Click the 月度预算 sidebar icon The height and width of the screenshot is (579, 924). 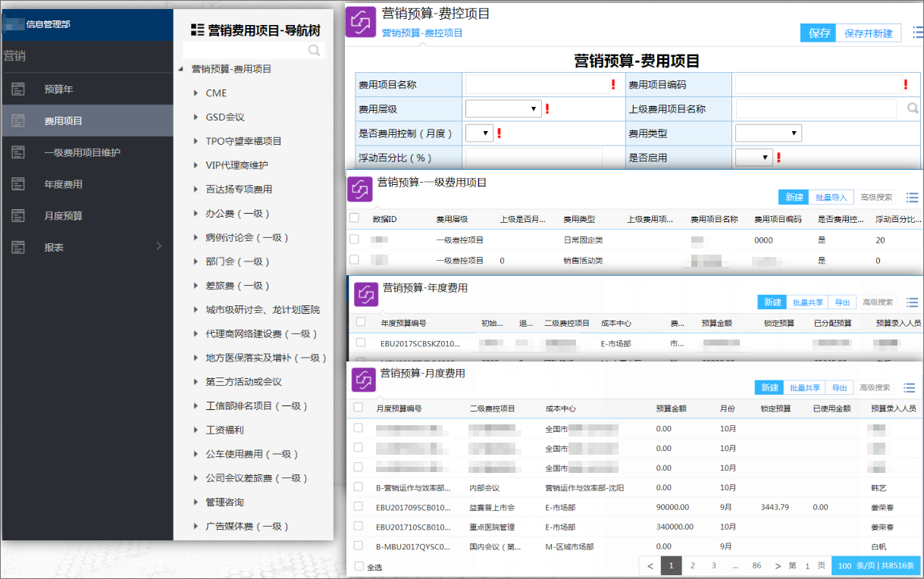click(18, 216)
